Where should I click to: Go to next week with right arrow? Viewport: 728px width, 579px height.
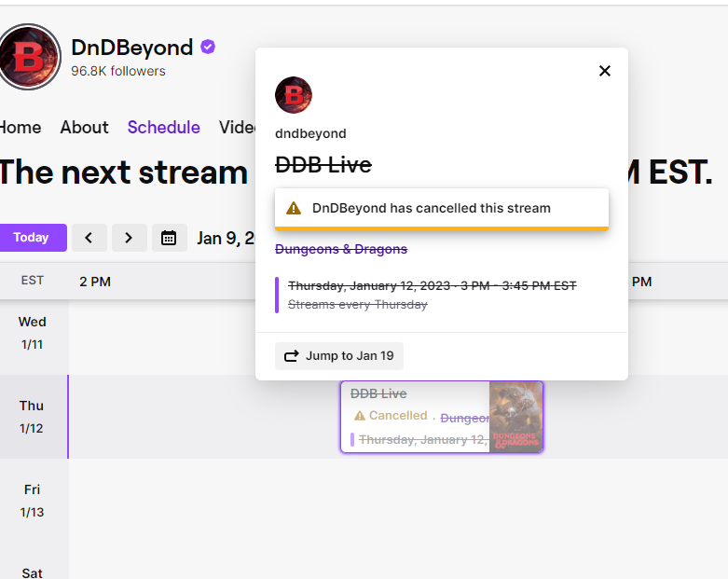[x=129, y=238]
